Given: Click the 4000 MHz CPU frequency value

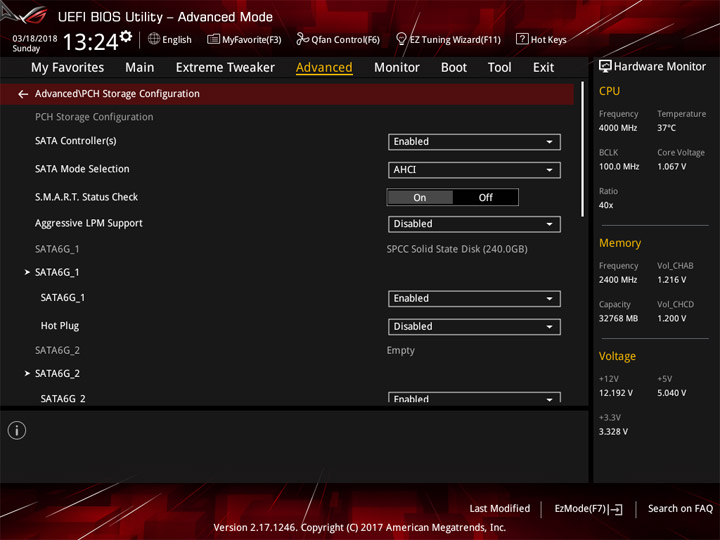Looking at the screenshot, I should tap(618, 128).
